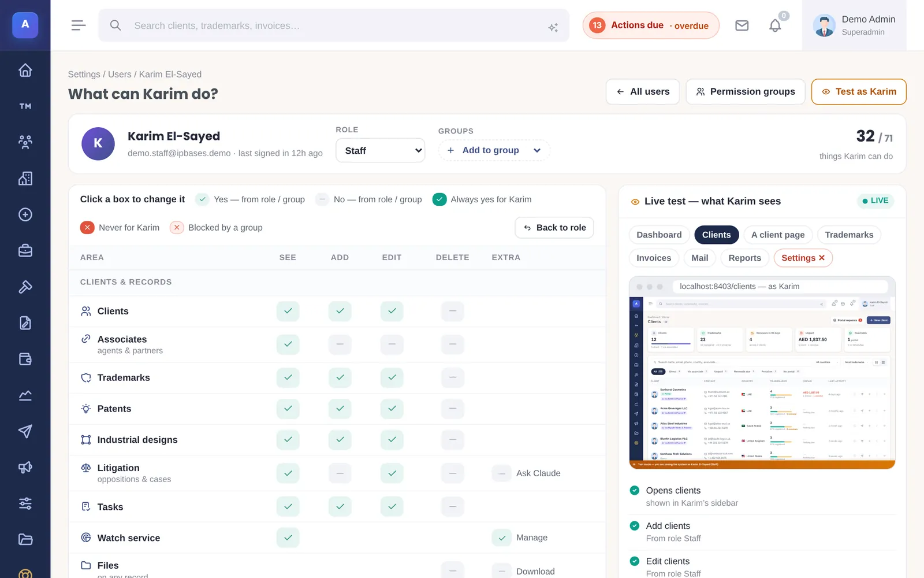Go back to All users
This screenshot has width=924, height=578.
pyautogui.click(x=643, y=92)
